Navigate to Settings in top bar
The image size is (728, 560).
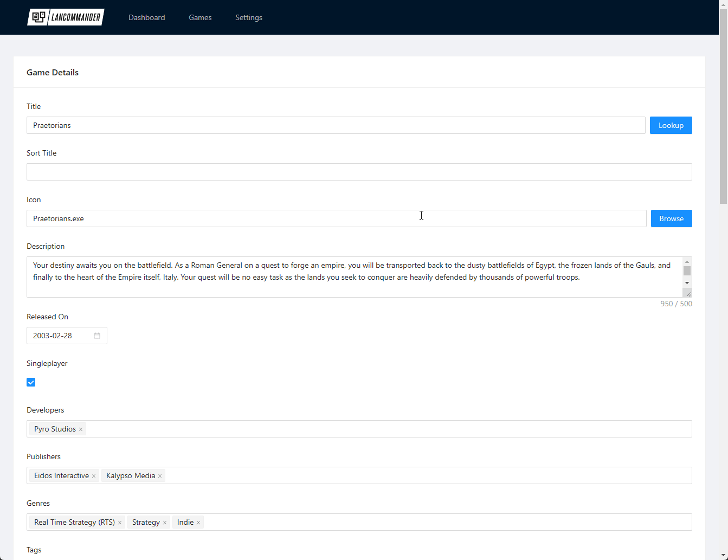(x=249, y=17)
